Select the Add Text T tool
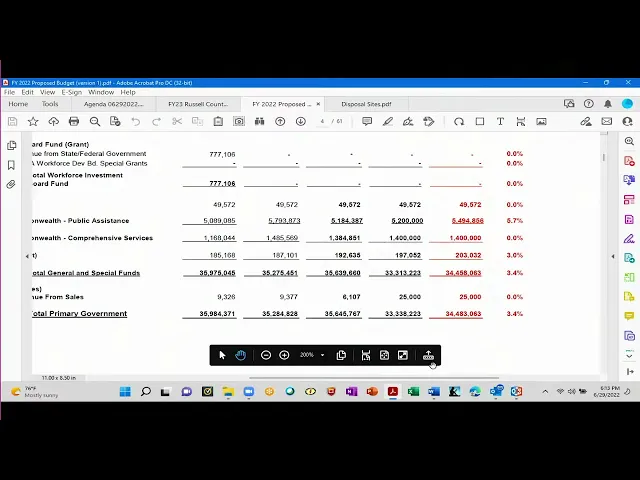Viewport: 640px width, 480px height. point(500,121)
